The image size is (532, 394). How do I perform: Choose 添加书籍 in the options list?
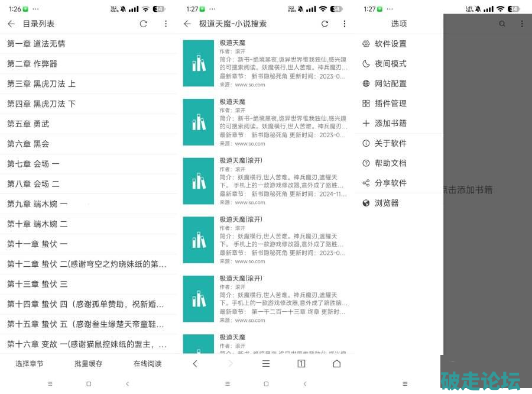[x=390, y=123]
